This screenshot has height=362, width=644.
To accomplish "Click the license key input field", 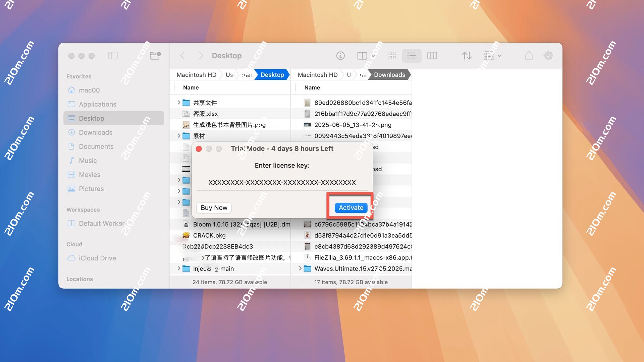I will [x=282, y=183].
